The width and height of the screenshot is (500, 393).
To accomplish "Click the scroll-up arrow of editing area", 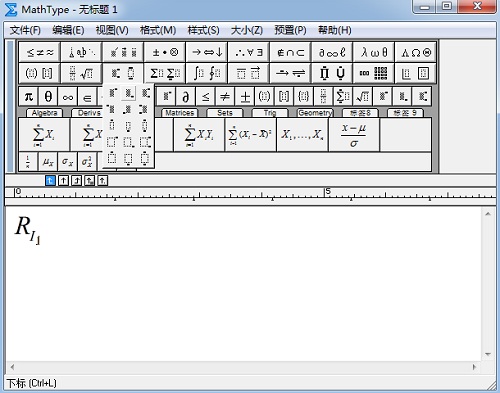I will tap(488, 214).
